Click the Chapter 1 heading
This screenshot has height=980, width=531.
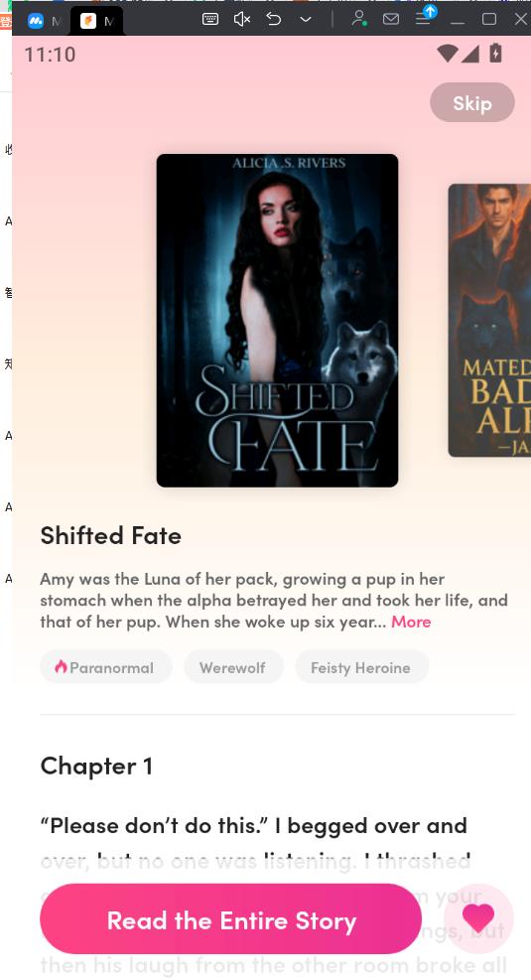[x=96, y=767]
